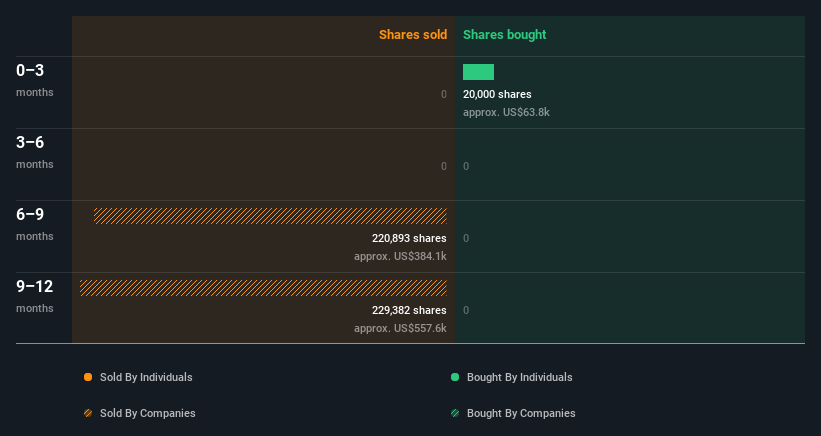Select the 220,893 shares label

coord(409,238)
